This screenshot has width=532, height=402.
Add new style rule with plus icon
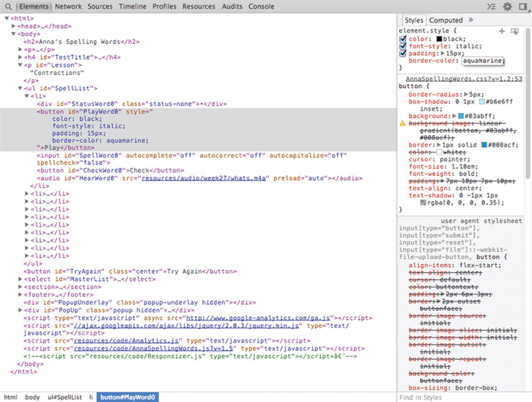[502, 31]
